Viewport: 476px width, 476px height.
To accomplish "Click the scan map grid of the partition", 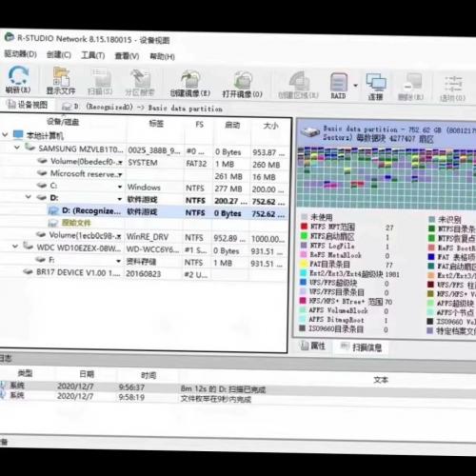I will pos(387,178).
